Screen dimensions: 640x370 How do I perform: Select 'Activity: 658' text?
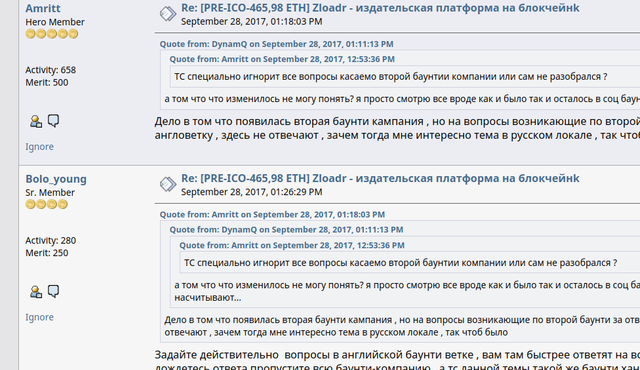[x=51, y=70]
